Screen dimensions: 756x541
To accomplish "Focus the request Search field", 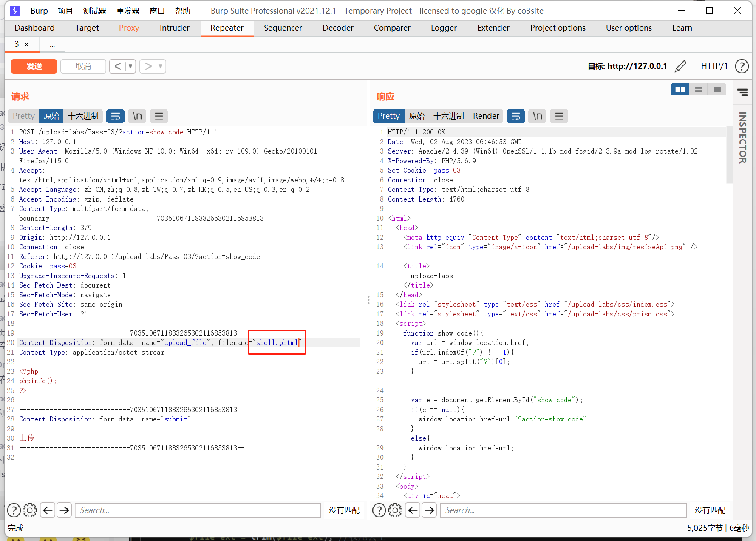I will click(x=198, y=510).
